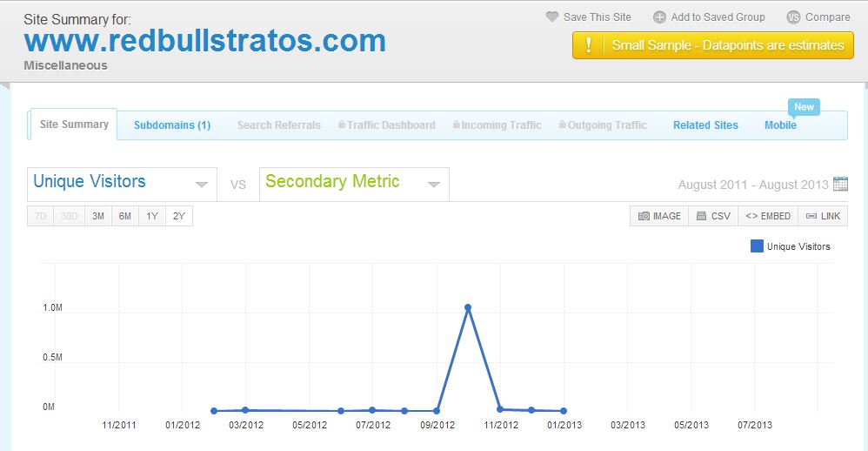Select the 6M time range
This screenshot has width=868, height=451.
coord(125,216)
